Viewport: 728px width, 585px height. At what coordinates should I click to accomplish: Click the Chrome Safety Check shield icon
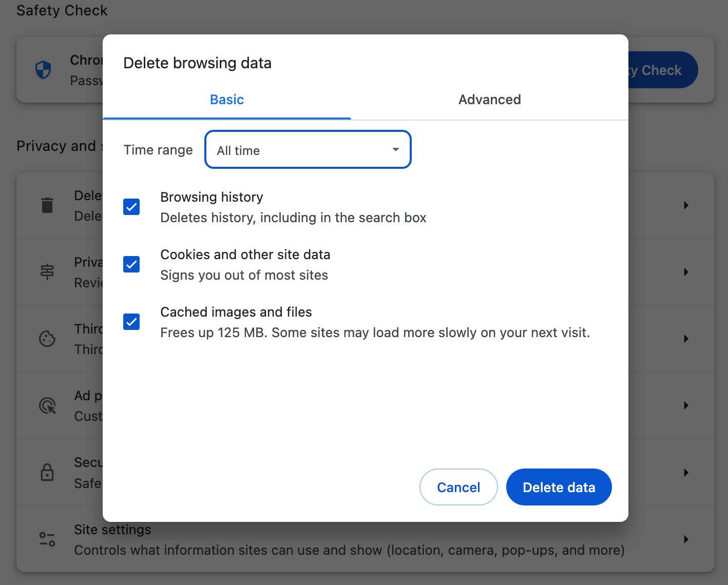click(43, 70)
